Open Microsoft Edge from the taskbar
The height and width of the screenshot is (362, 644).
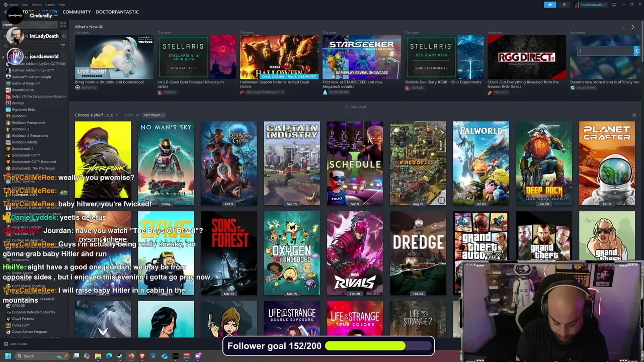(x=109, y=356)
